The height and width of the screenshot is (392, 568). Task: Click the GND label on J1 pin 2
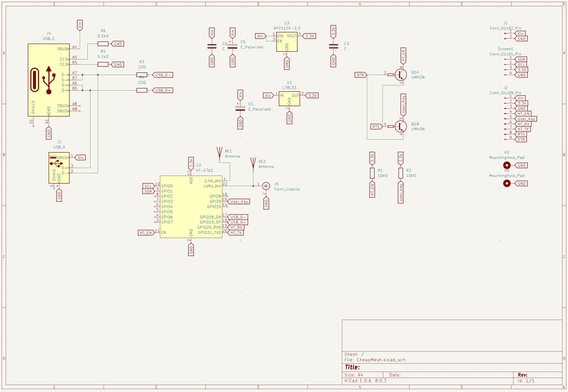tap(521, 39)
